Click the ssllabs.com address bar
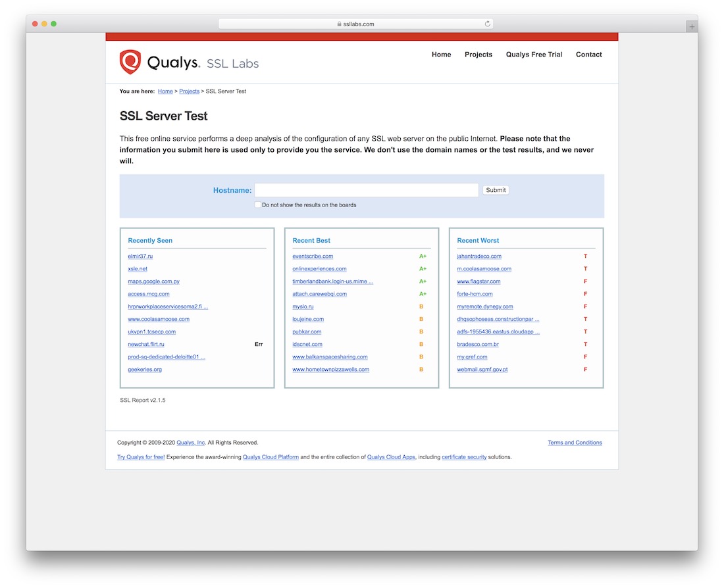Image resolution: width=724 pixels, height=588 pixels. [355, 24]
